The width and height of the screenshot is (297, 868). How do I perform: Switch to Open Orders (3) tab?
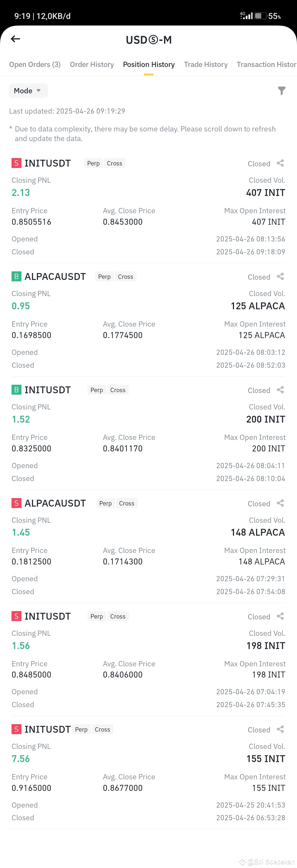point(35,64)
